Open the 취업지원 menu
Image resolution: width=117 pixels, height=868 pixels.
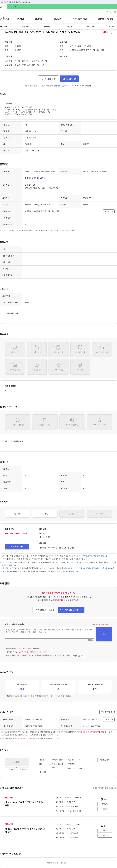[39, 19]
